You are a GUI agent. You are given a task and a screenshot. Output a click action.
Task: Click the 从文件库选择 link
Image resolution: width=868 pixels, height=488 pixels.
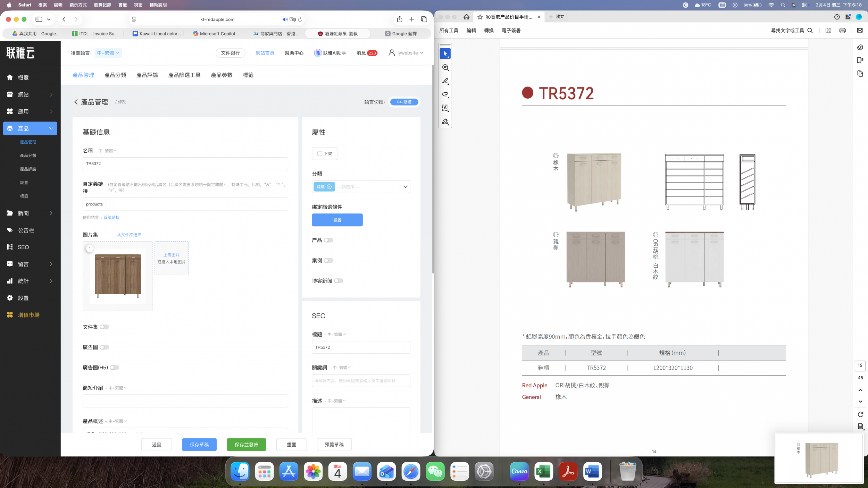(129, 235)
